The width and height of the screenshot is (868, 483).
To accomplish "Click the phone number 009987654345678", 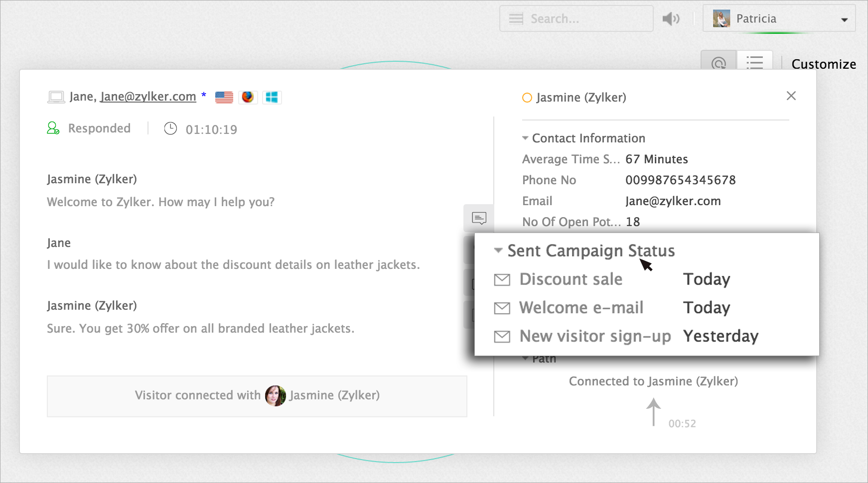I will pyautogui.click(x=681, y=180).
